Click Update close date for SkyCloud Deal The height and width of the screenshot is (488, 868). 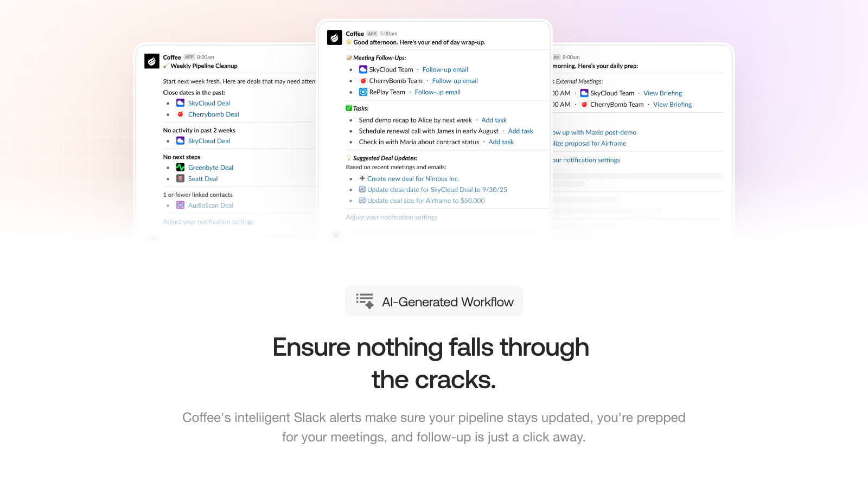[437, 189]
